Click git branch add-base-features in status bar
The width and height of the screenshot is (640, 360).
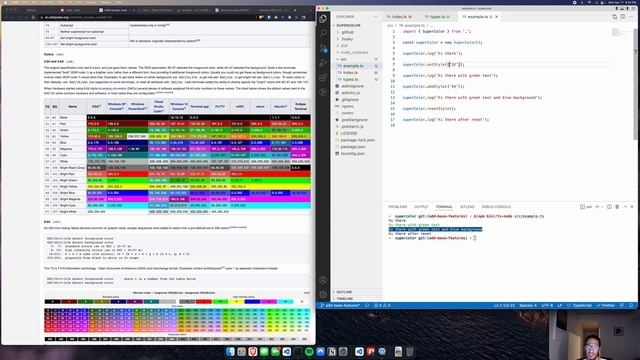coord(340,305)
